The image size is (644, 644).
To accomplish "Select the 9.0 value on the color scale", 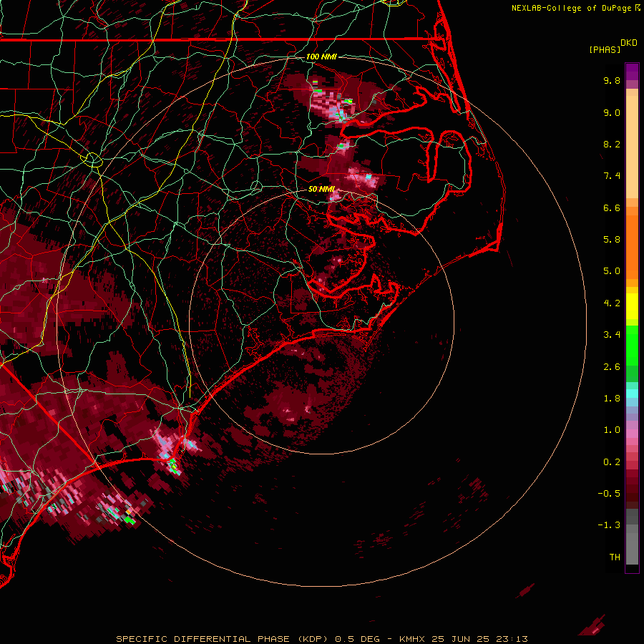I will click(x=612, y=112).
